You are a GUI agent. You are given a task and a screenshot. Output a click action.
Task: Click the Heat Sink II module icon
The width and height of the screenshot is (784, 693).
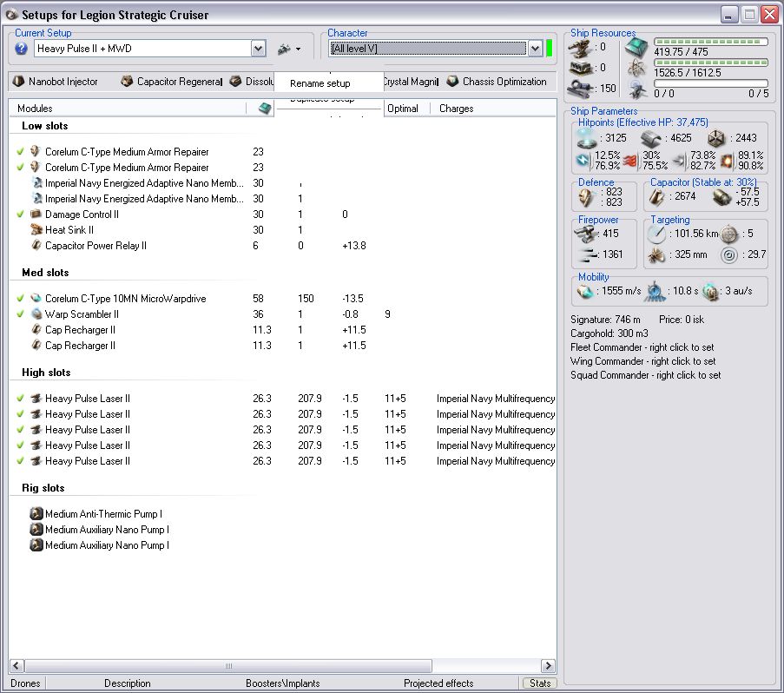tap(36, 230)
